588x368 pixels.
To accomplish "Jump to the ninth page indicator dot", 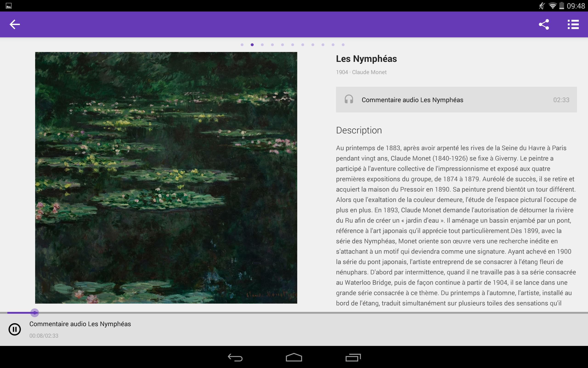I will (323, 45).
